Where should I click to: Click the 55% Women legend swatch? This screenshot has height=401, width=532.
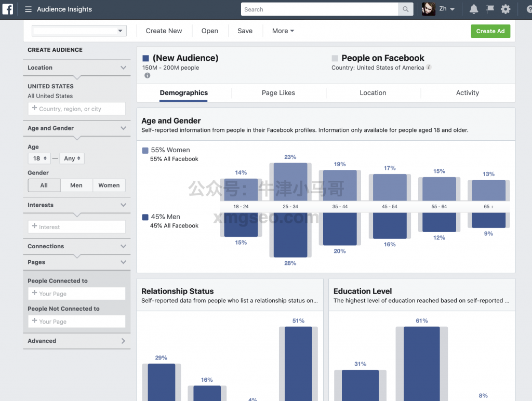point(145,150)
